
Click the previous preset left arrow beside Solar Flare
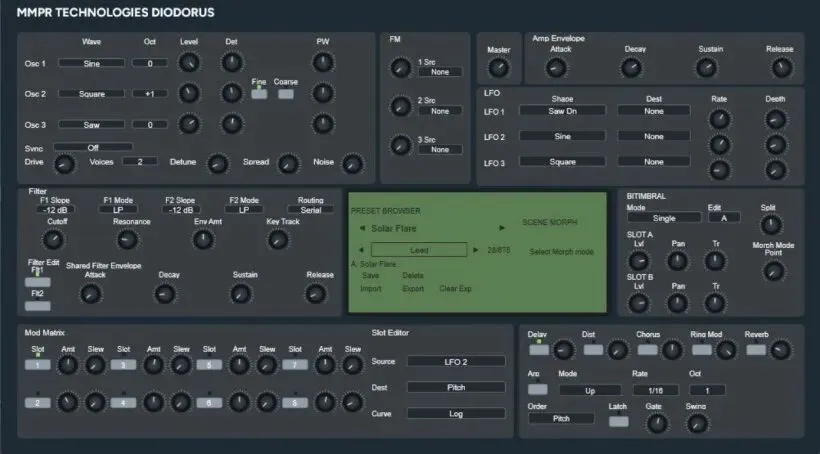click(362, 229)
